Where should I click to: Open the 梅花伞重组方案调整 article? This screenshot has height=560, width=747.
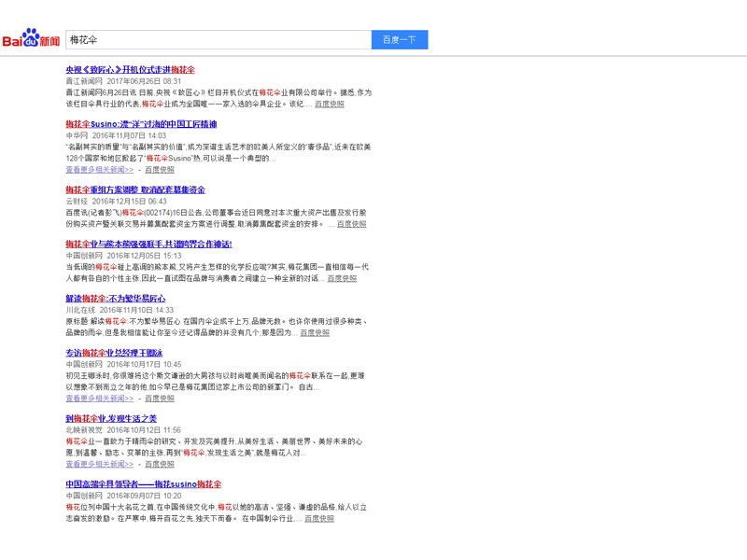pyautogui.click(x=135, y=189)
